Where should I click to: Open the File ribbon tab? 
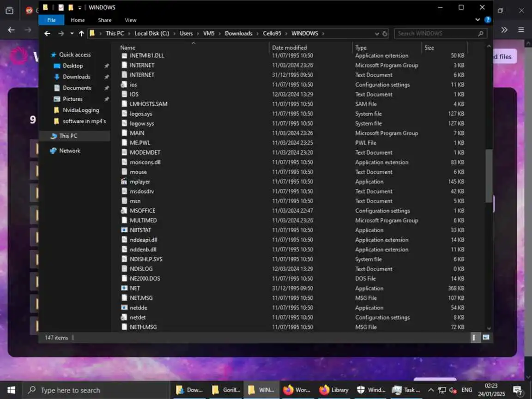(x=51, y=20)
